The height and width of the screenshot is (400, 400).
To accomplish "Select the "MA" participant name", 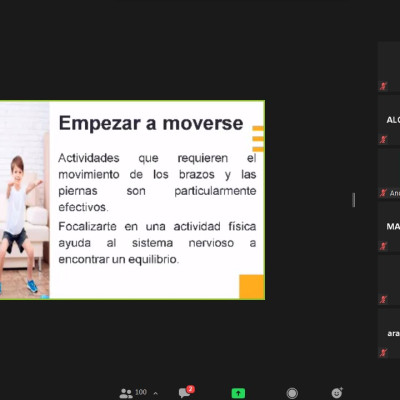I will pos(393,227).
